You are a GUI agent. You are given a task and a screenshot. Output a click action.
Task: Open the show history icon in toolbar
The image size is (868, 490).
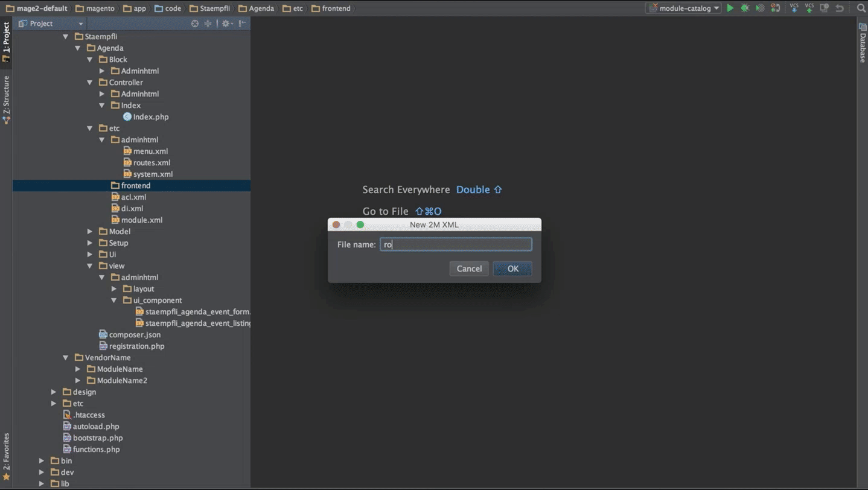click(825, 8)
